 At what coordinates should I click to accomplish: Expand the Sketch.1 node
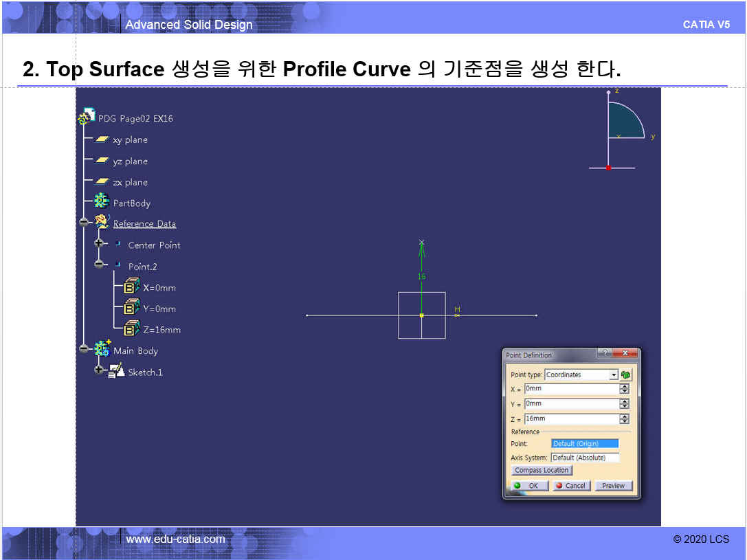(x=99, y=370)
